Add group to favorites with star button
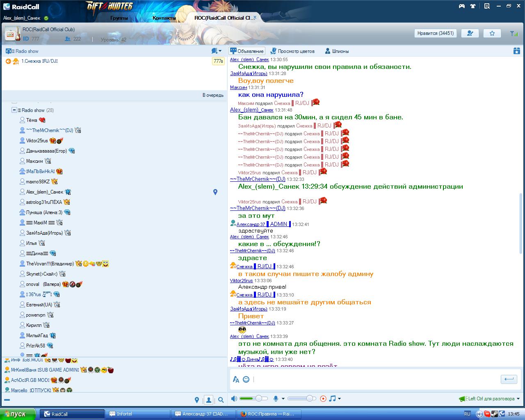 click(x=492, y=33)
